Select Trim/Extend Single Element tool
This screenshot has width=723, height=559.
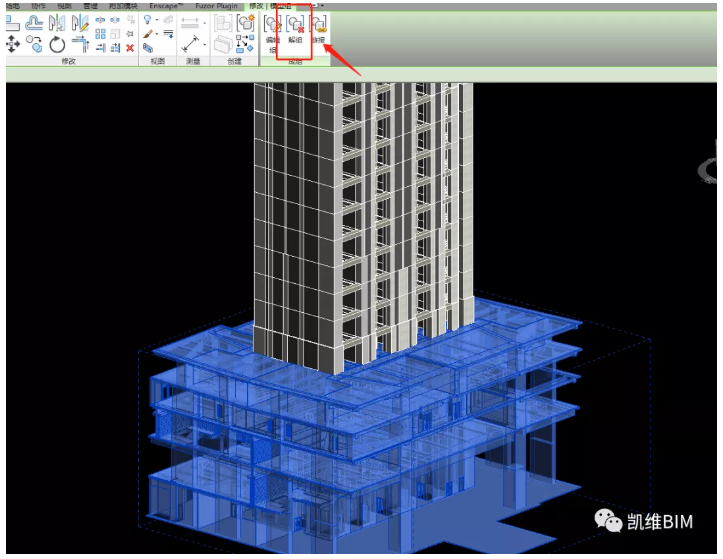pos(101,48)
